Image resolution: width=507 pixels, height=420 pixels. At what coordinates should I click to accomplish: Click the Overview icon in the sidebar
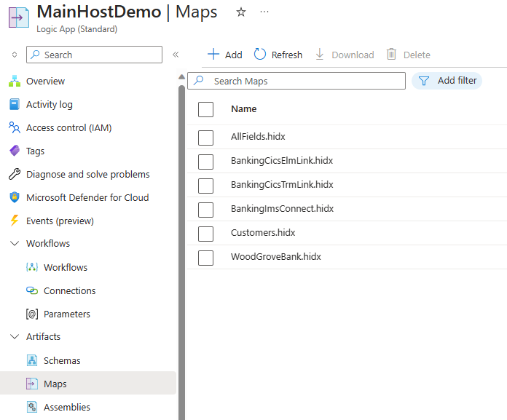(x=15, y=81)
